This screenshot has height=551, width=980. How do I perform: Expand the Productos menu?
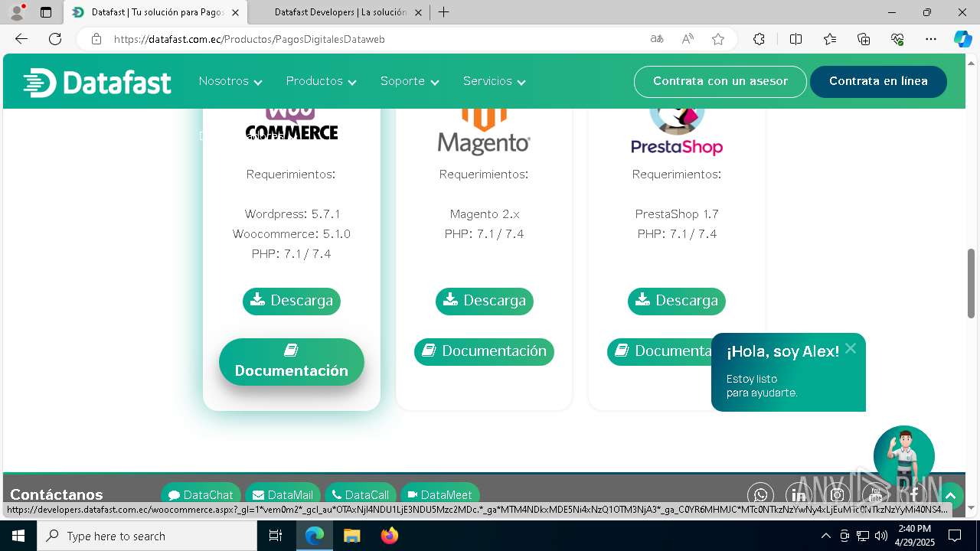(322, 81)
